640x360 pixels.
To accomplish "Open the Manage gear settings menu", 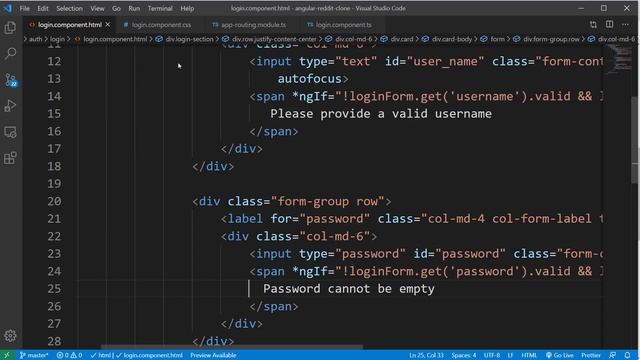I will point(10,336).
